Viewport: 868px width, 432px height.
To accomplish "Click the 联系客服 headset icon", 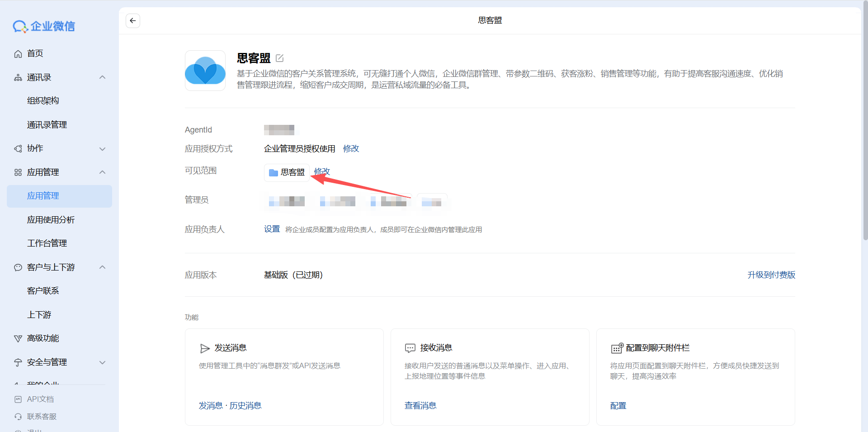I will point(18,416).
